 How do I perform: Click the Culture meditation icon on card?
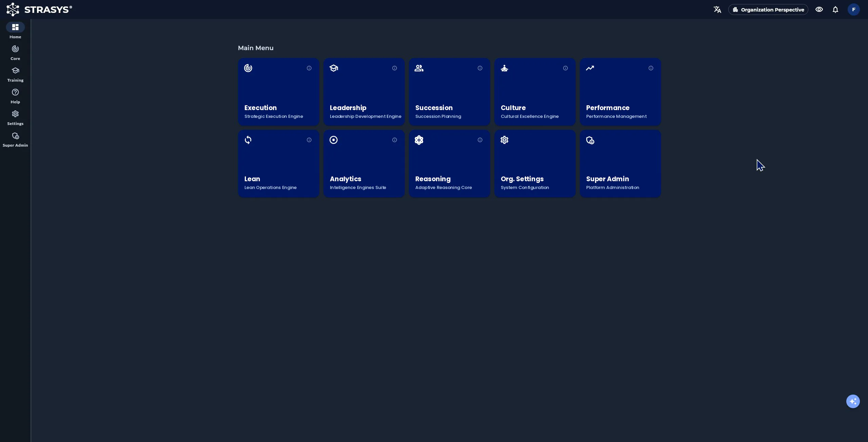(x=505, y=68)
